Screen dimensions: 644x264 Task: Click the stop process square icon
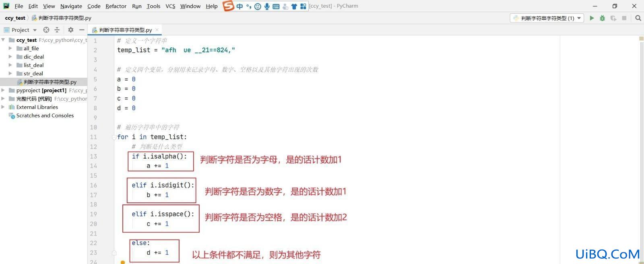click(x=624, y=18)
